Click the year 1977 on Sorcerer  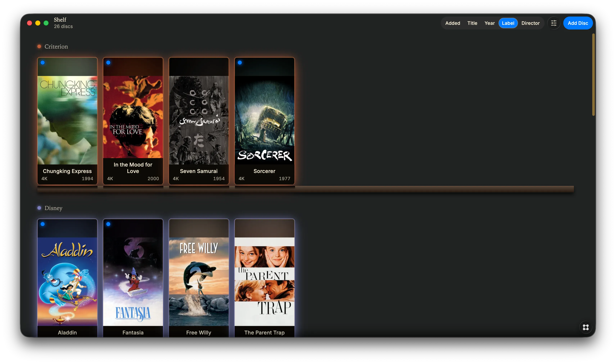[285, 179]
